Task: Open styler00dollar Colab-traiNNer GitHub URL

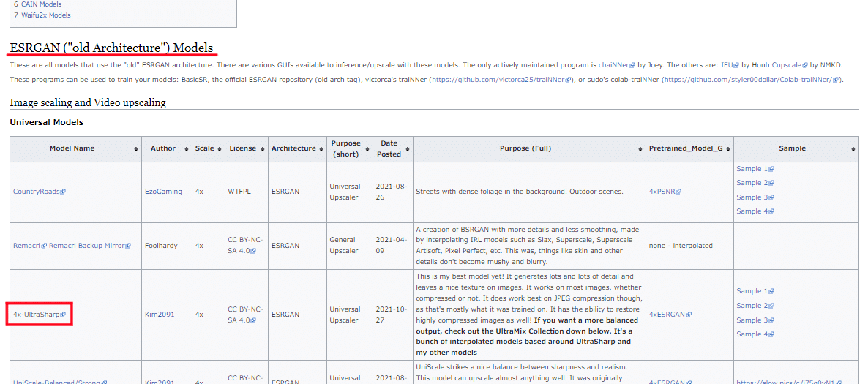Action: [x=751, y=80]
